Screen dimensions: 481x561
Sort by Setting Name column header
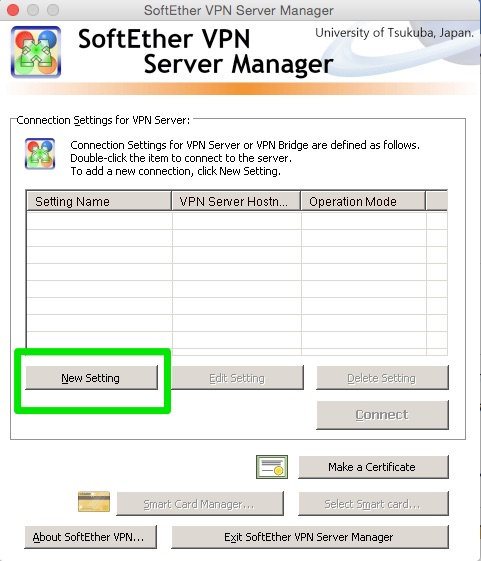click(99, 201)
